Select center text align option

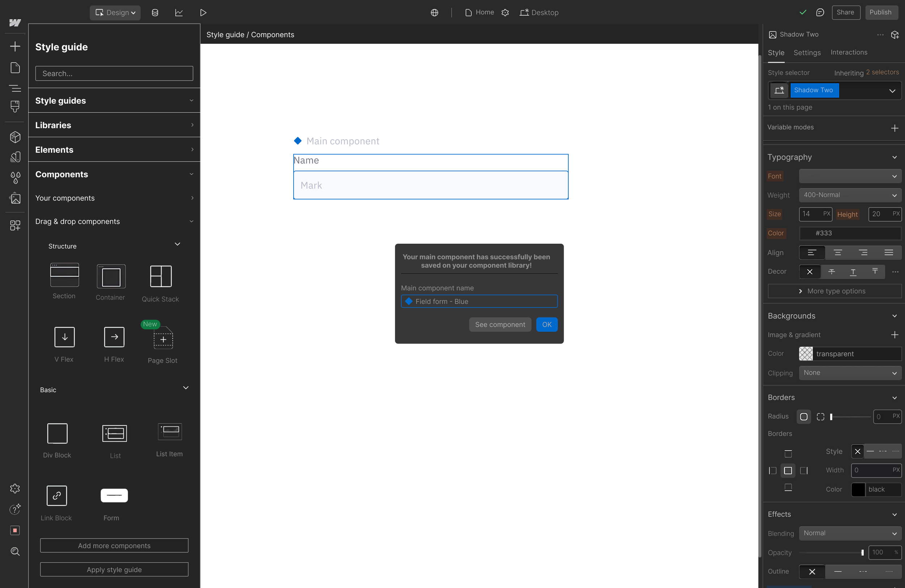coord(838,253)
